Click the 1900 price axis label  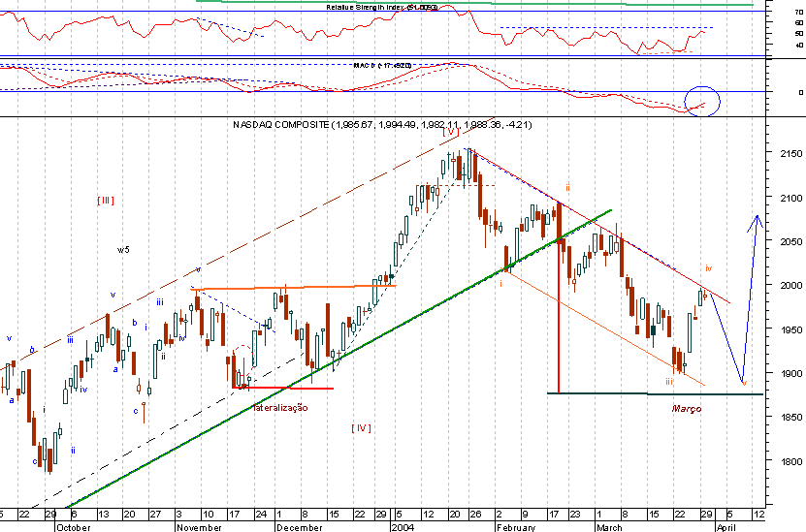pos(790,373)
